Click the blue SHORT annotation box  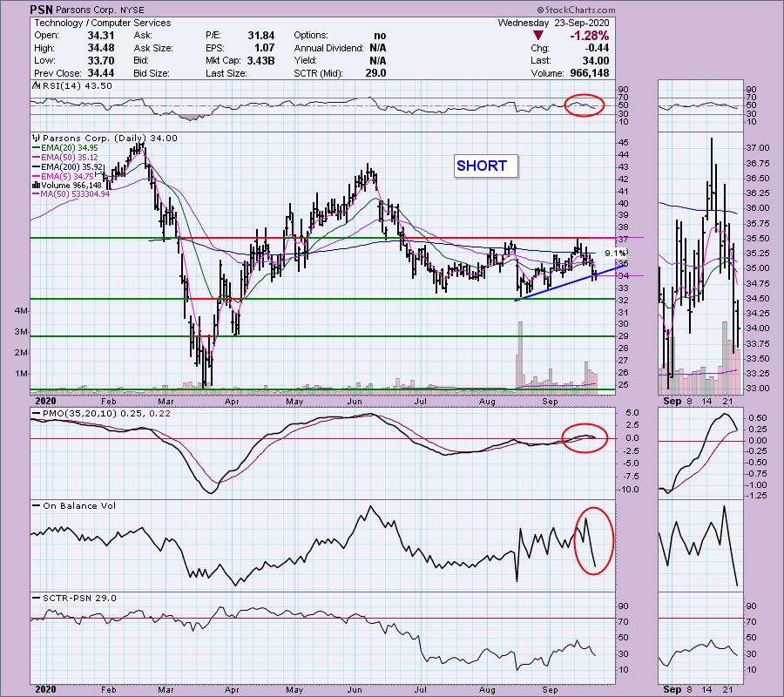click(x=485, y=166)
